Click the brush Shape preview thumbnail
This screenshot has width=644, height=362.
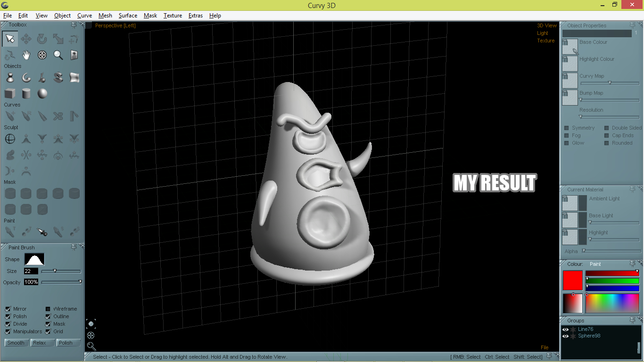tap(34, 259)
